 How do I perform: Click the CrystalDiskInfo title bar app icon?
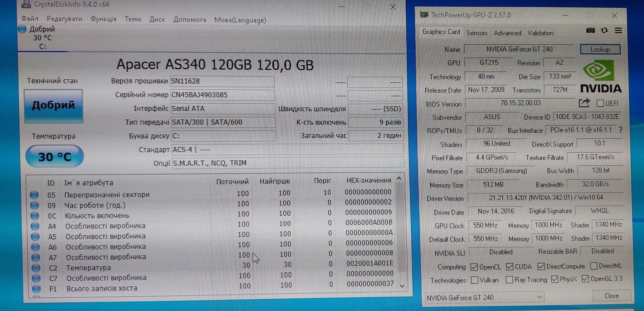coord(26,4)
